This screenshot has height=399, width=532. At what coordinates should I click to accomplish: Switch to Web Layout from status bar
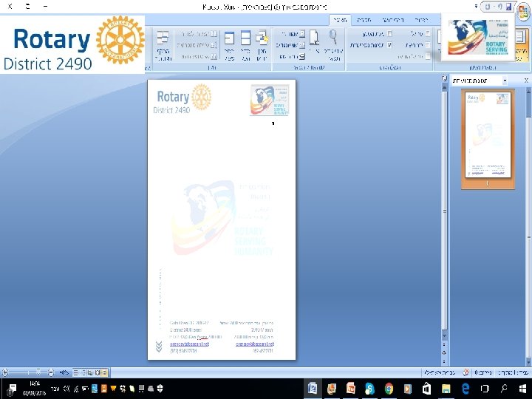pyautogui.click(x=90, y=372)
